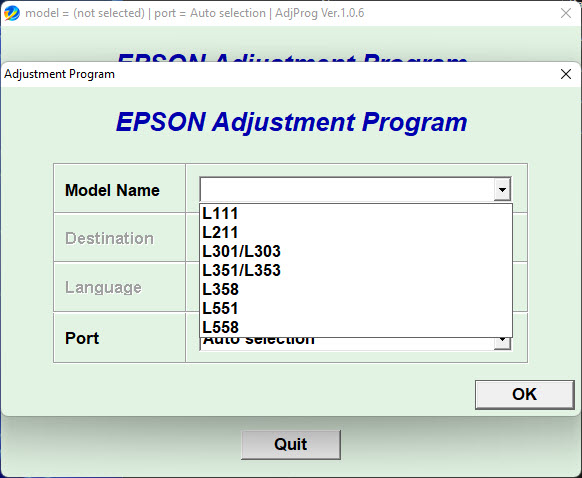This screenshot has width=582, height=478.
Task: Pick L301/L303 in dropdown list
Action: click(x=356, y=251)
